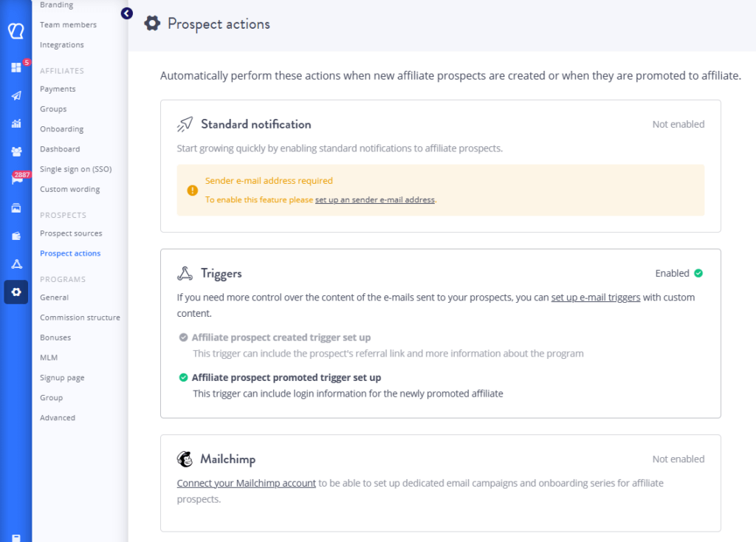Open Single sign on (SSO) settings
The height and width of the screenshot is (542, 756).
75,169
